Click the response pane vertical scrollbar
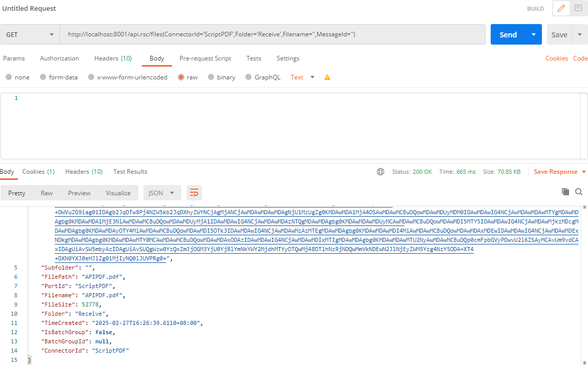Image resolution: width=588 pixels, height=369 pixels. tap(584, 284)
